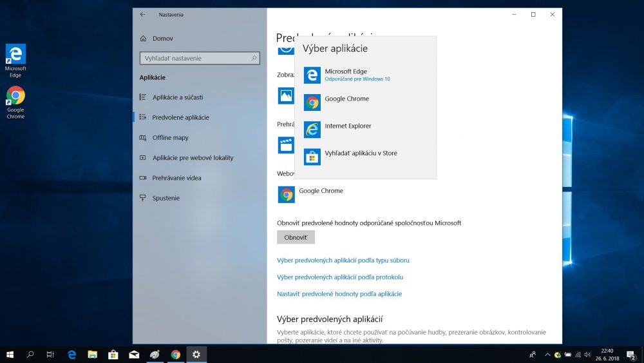Click the Settings gear on the taskbar
The height and width of the screenshot is (363, 644).
(196, 355)
